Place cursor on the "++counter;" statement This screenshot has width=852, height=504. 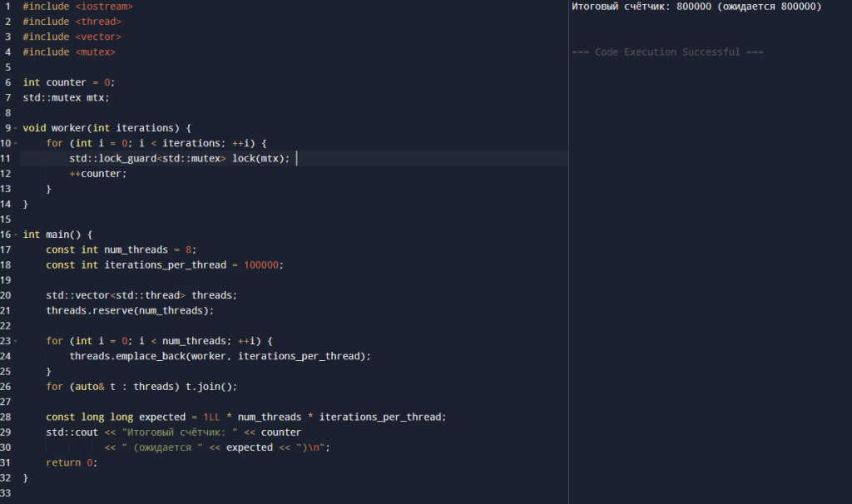98,174
